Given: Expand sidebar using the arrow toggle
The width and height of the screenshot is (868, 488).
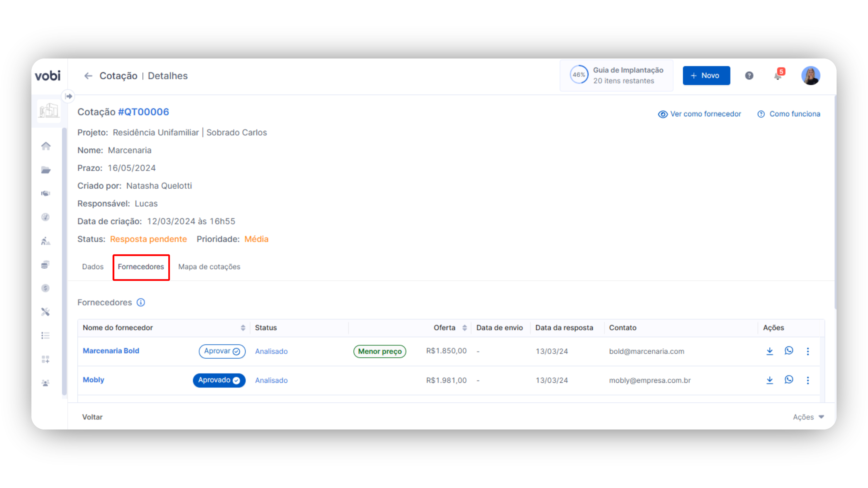Looking at the screenshot, I should click(69, 96).
